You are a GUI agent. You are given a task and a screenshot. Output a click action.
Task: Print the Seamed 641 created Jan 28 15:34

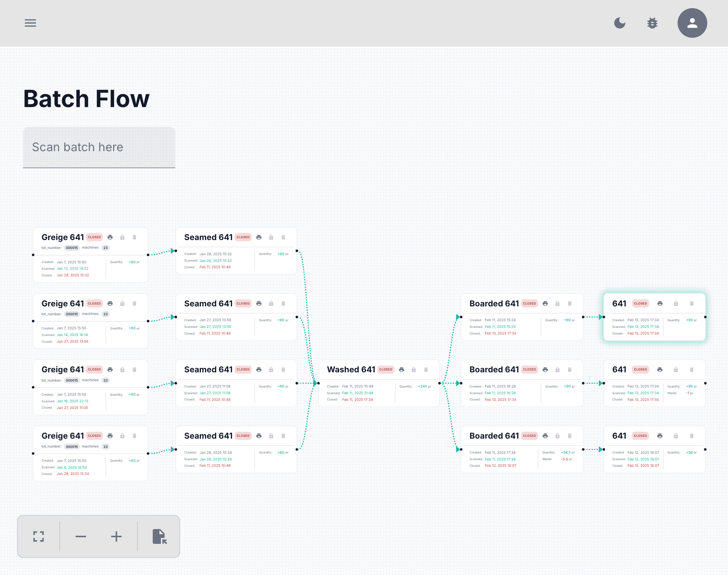click(259, 436)
